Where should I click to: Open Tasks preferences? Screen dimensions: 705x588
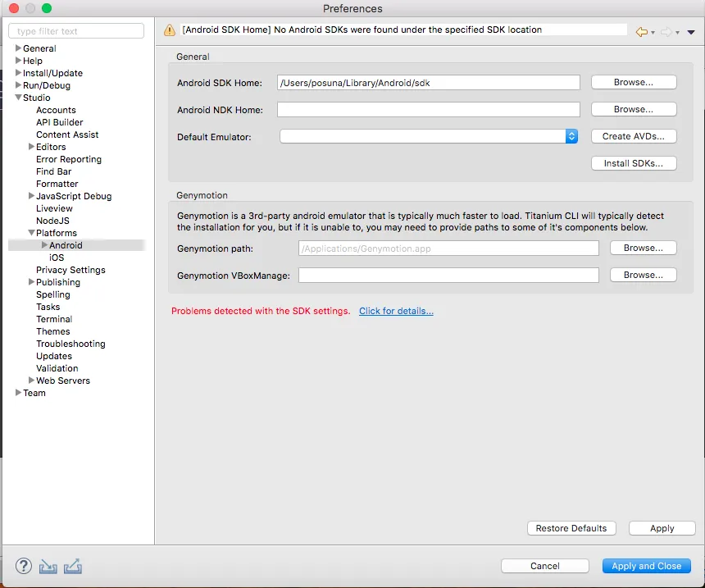pyautogui.click(x=48, y=307)
